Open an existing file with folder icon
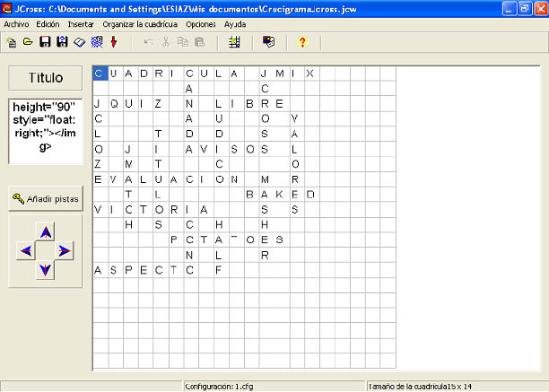The width and height of the screenshot is (549, 392). pos(28,42)
